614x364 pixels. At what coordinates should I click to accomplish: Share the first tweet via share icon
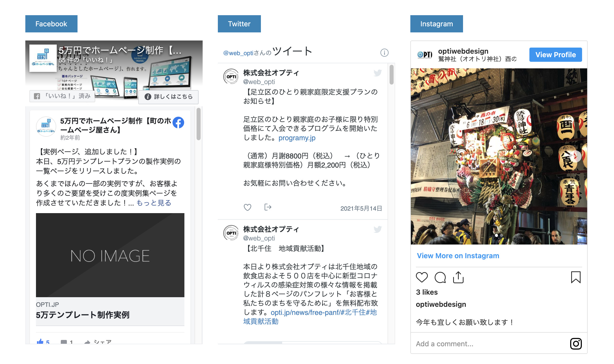click(x=268, y=207)
